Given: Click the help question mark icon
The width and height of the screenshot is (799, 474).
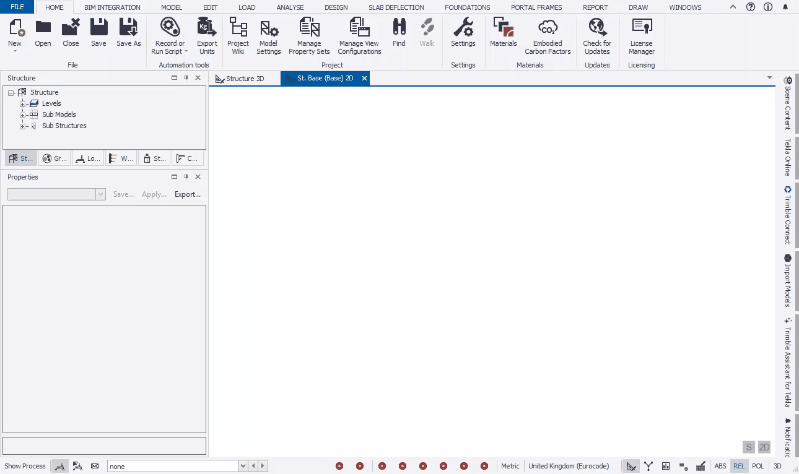Looking at the screenshot, I should (751, 7).
